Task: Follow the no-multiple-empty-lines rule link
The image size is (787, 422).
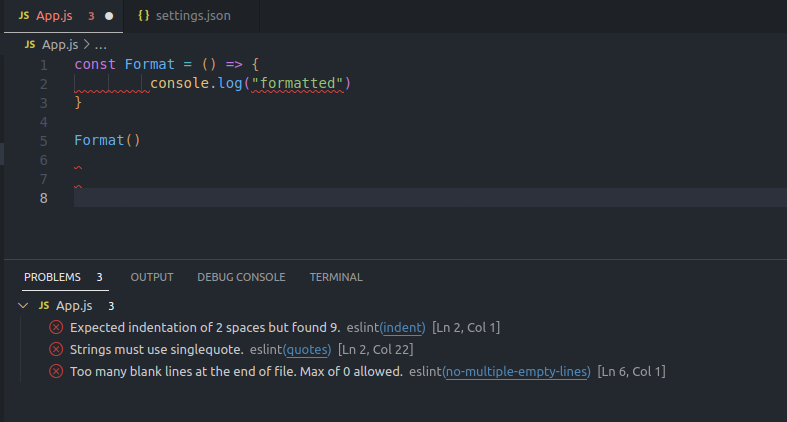Action: [517, 371]
